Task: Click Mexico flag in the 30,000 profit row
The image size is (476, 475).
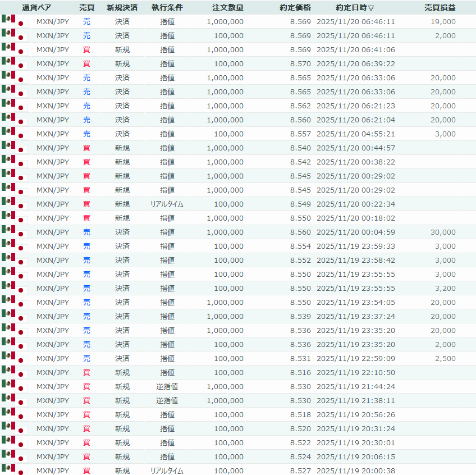Action: pos(8,230)
